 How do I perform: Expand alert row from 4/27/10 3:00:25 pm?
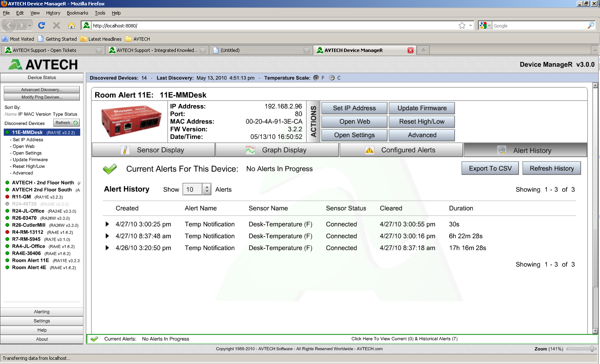pos(107,224)
